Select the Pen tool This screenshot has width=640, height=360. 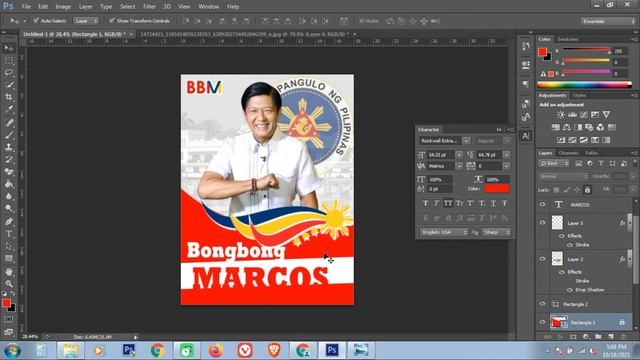pos(9,222)
